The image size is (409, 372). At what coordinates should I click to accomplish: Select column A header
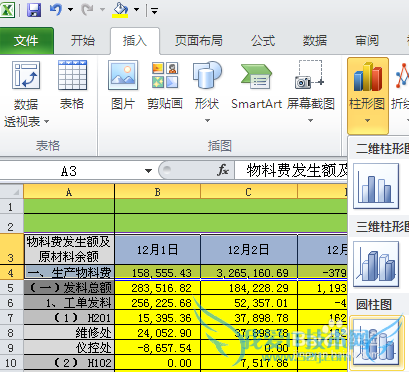(x=69, y=192)
